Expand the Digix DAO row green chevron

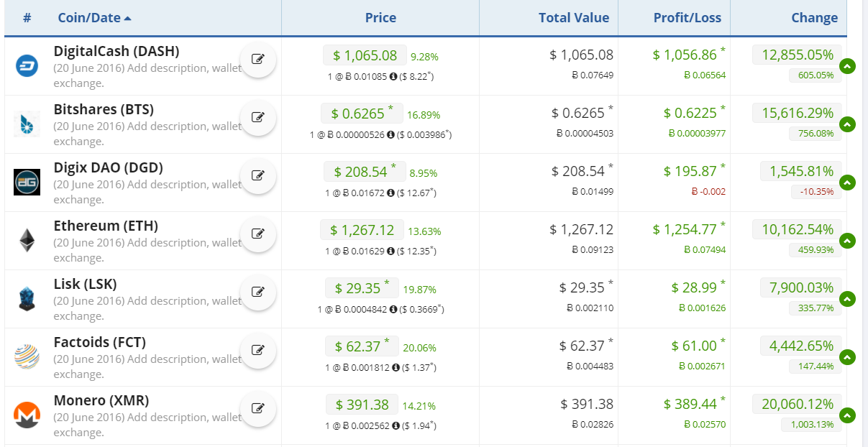click(x=848, y=183)
